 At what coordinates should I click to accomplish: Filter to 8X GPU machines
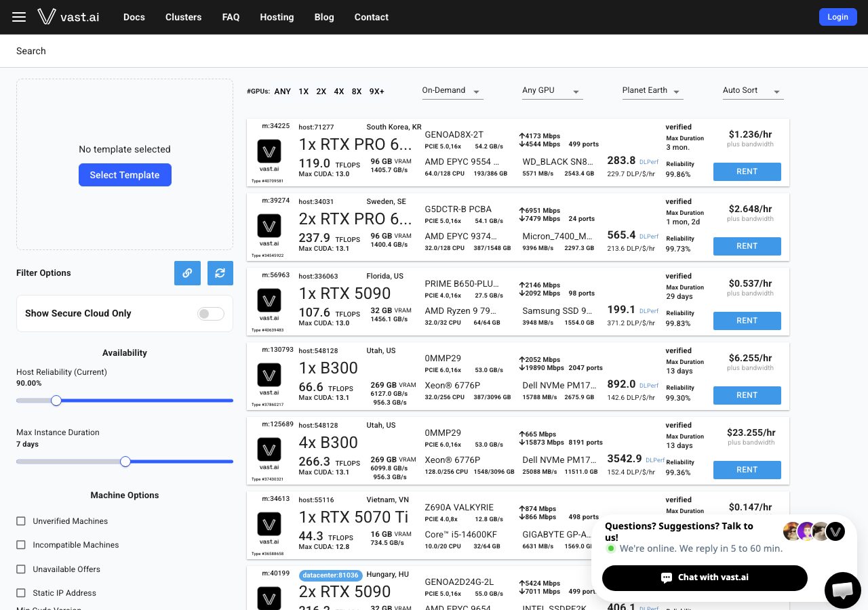[357, 91]
